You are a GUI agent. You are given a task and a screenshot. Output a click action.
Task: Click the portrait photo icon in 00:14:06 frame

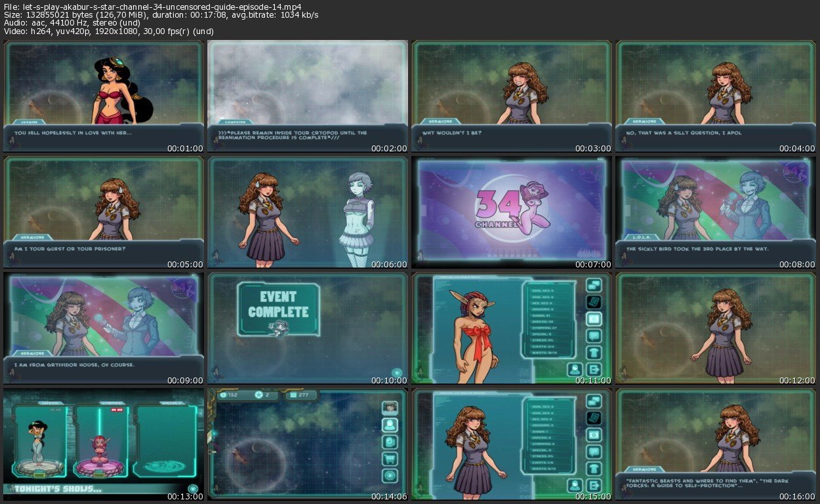point(390,407)
